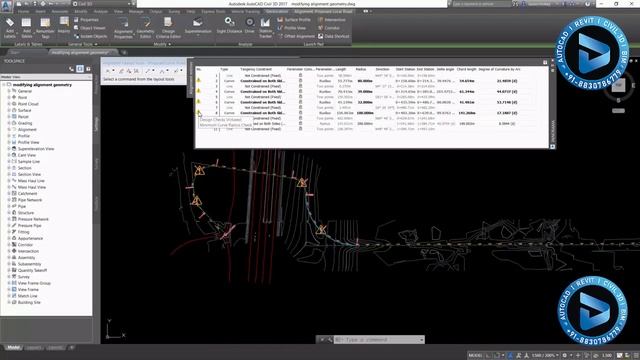Click the Drive analysis icon
This screenshot has height=360, width=640.
pos(249,25)
